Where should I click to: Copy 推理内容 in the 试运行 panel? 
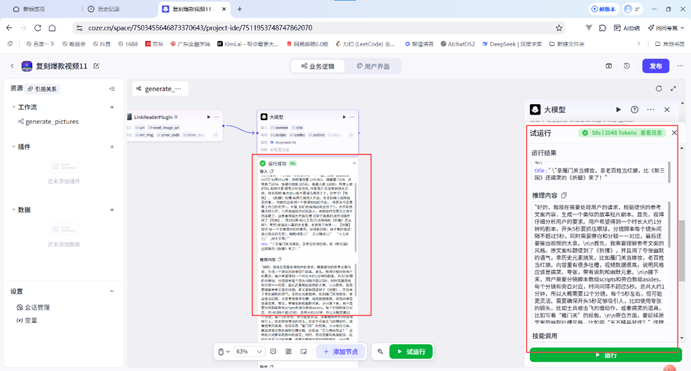564,195
